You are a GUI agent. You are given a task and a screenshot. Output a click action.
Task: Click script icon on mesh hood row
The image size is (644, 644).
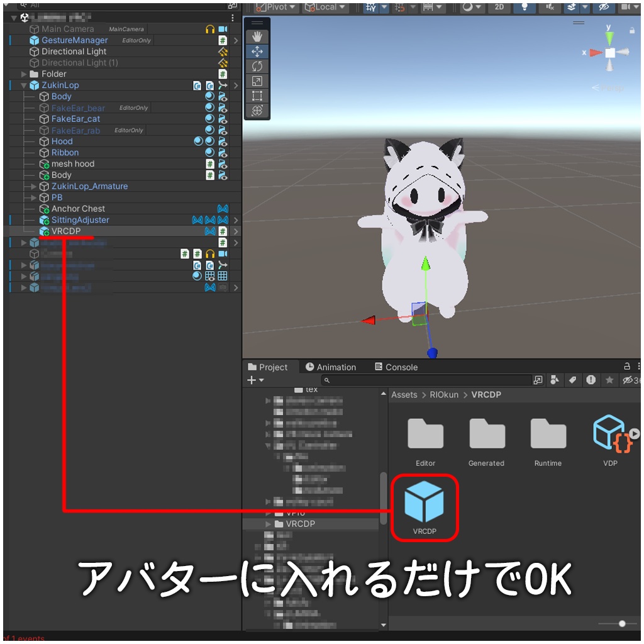click(x=210, y=164)
